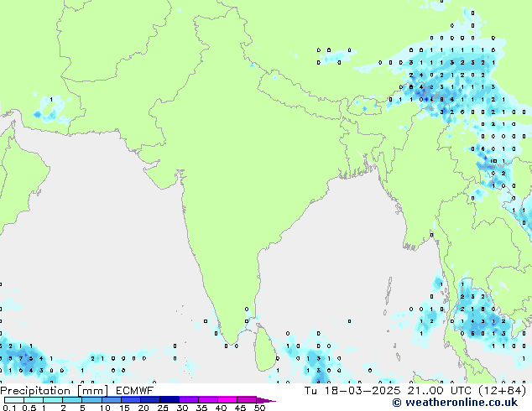Viewport: 532px width, 411px height.
Task: Click the '21:00 UTC' time text
Action: coord(440,391)
